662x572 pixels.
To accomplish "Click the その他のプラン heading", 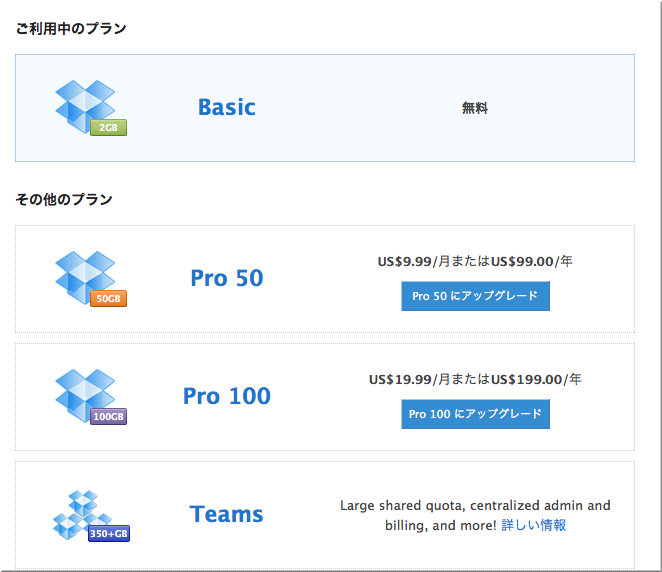I will click(x=64, y=199).
